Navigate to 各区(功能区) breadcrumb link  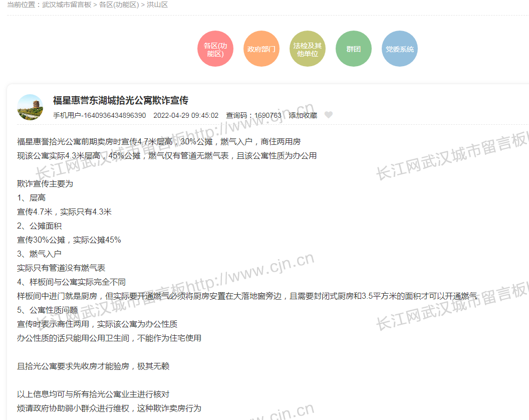point(119,5)
